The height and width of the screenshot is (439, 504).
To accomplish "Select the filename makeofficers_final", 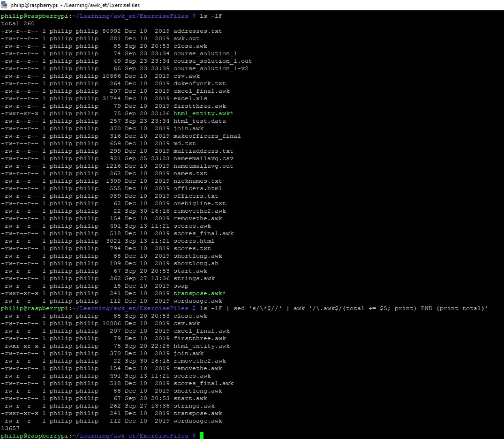I will (x=207, y=136).
